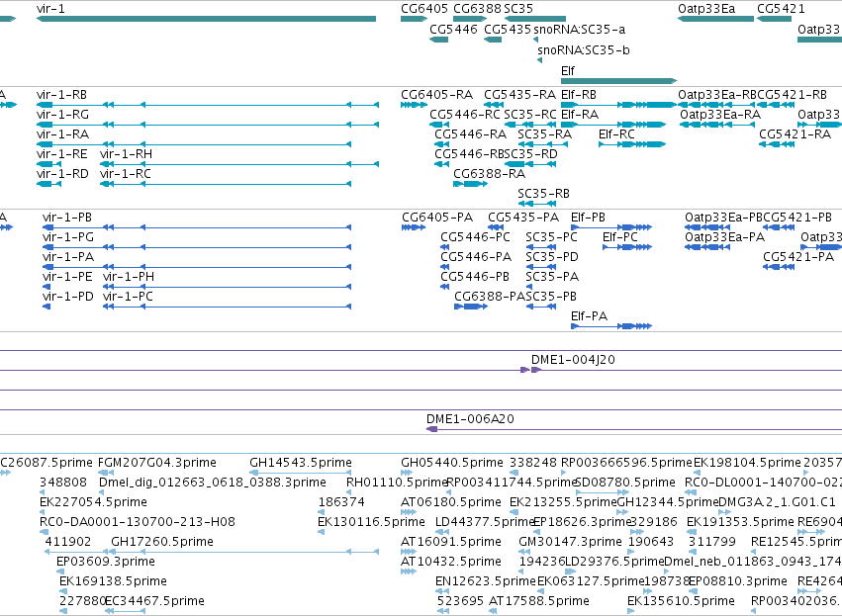Select the CG6388-PA protein label
Image resolution: width=842 pixels, height=616 pixels.
pos(490,297)
